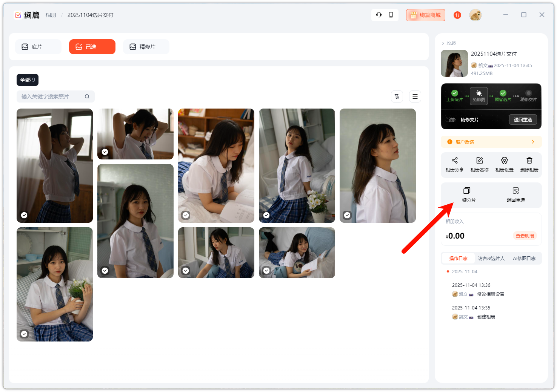Switch to list view layout icon

[415, 96]
